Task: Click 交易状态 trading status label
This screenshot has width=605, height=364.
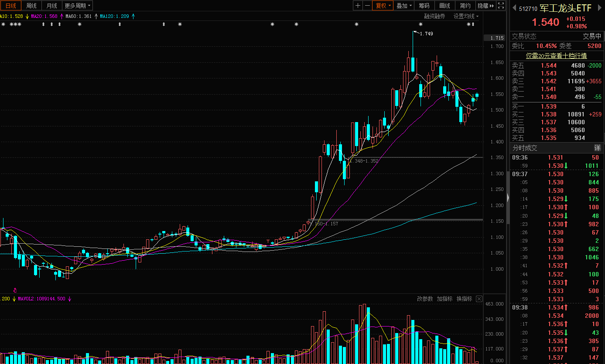Action: pos(524,36)
